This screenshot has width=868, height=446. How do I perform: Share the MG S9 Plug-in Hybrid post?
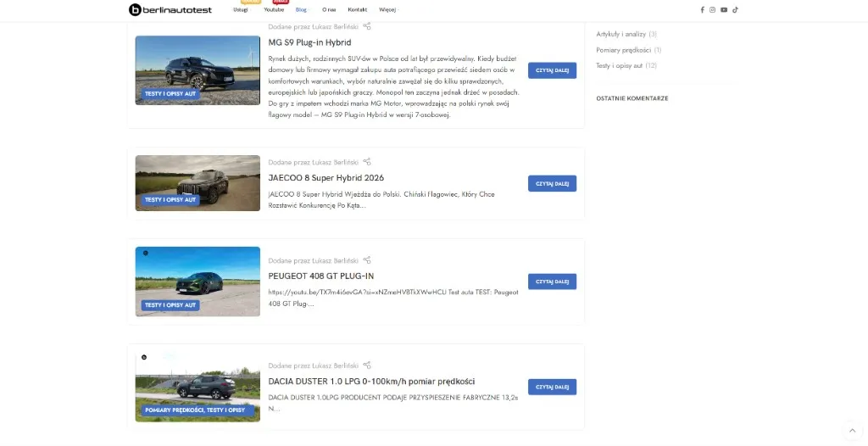(366, 26)
